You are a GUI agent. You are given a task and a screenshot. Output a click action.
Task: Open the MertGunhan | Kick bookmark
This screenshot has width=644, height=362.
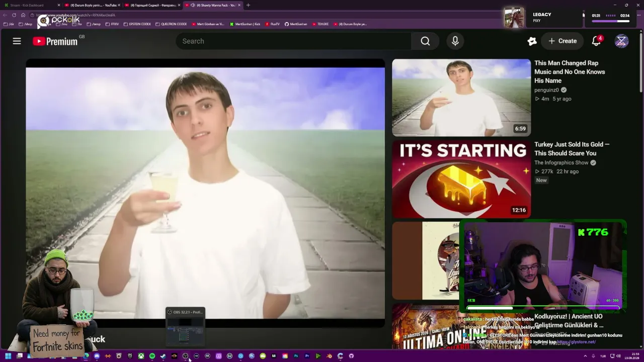tap(245, 24)
